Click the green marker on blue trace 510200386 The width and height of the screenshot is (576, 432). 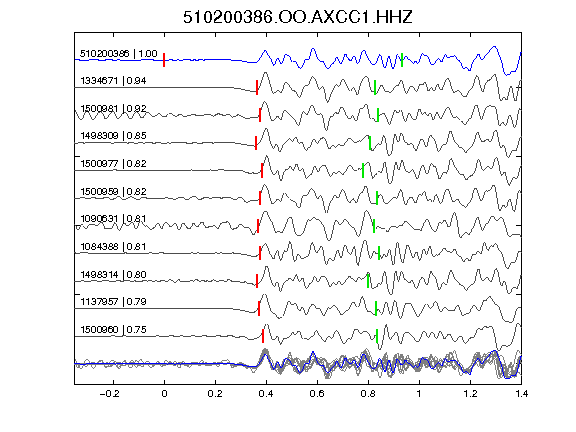[x=402, y=60]
